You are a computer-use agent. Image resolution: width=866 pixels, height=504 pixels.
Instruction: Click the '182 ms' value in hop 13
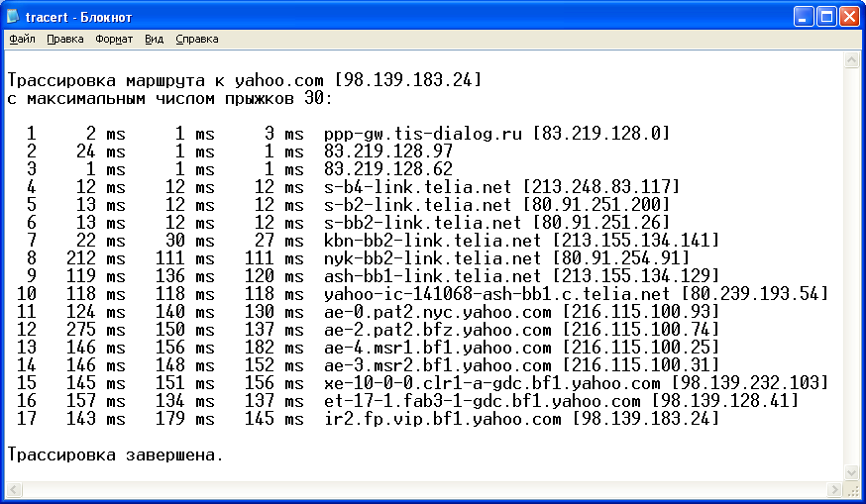pyautogui.click(x=273, y=348)
